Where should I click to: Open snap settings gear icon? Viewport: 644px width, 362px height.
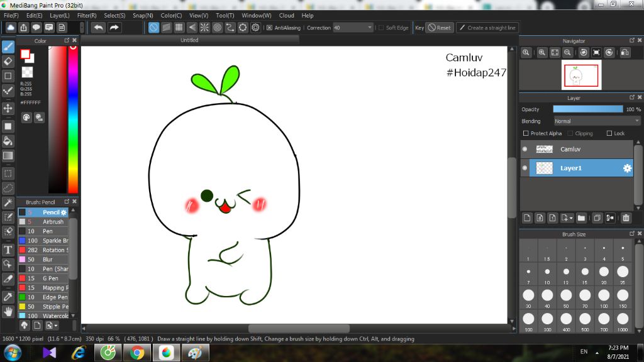pyautogui.click(x=255, y=28)
